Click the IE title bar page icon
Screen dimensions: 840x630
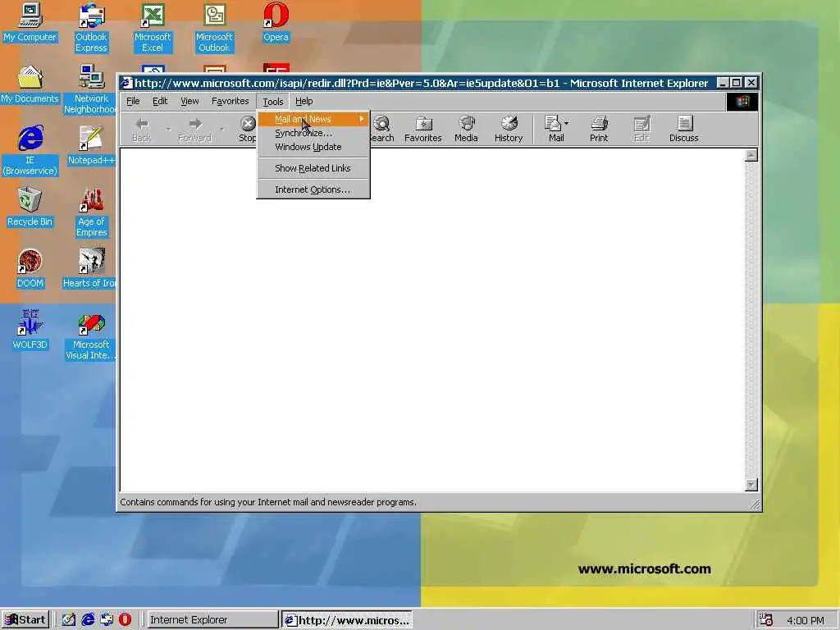(126, 83)
